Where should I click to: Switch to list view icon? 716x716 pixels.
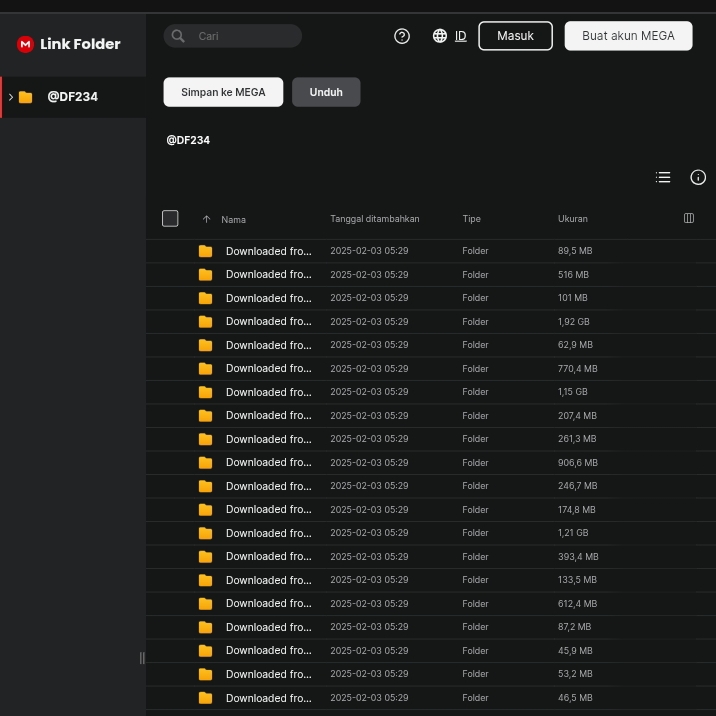[663, 177]
